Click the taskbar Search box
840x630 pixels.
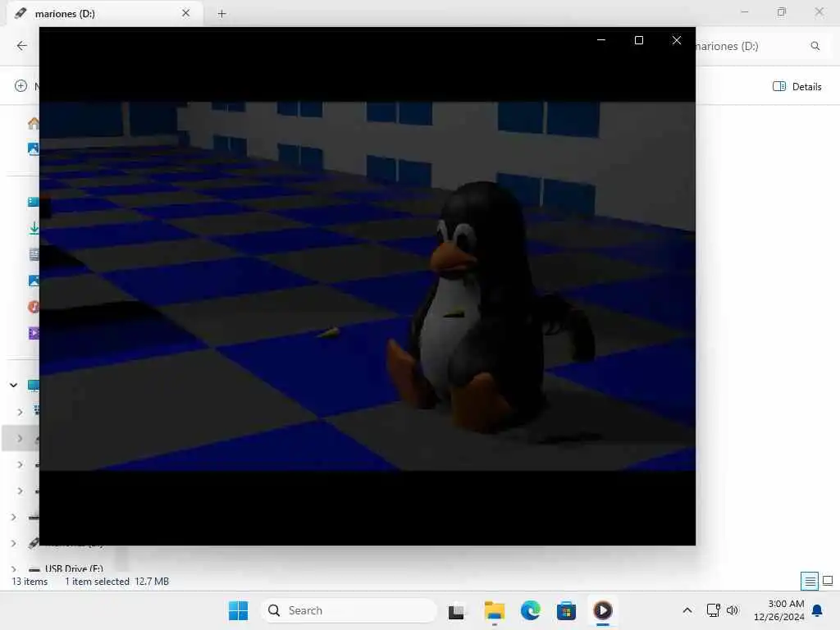tap(349, 610)
